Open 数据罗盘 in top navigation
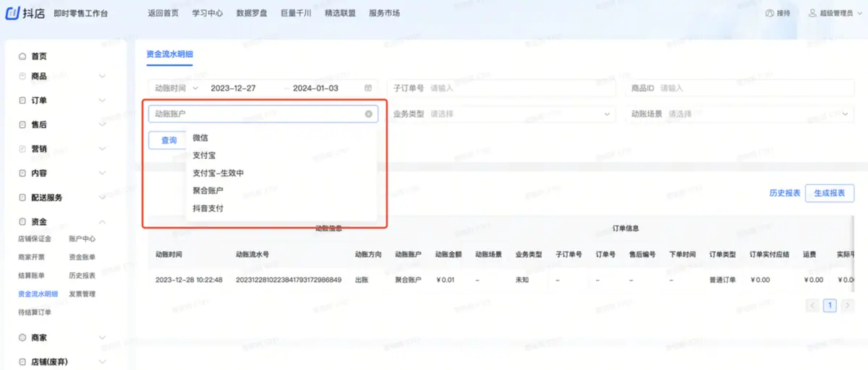Image resolution: width=868 pixels, height=370 pixels. coord(252,13)
